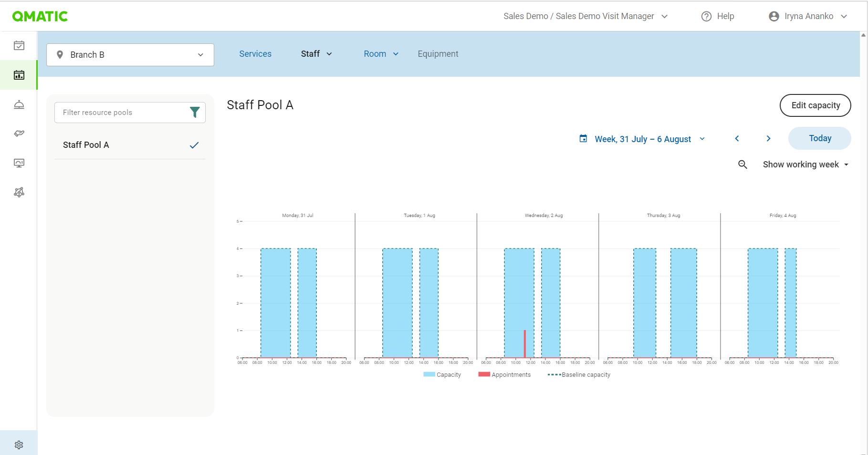
Task: Expand the Room tab chevron
Action: click(396, 54)
